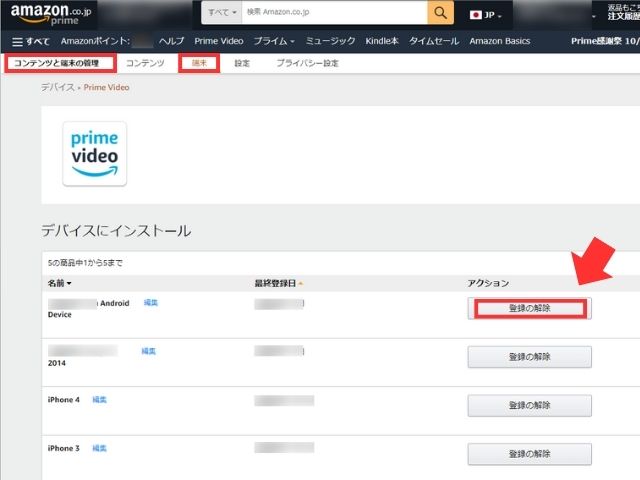The height and width of the screenshot is (480, 640).
Task: Click 登録の解除 for Android Device
Action: click(530, 308)
